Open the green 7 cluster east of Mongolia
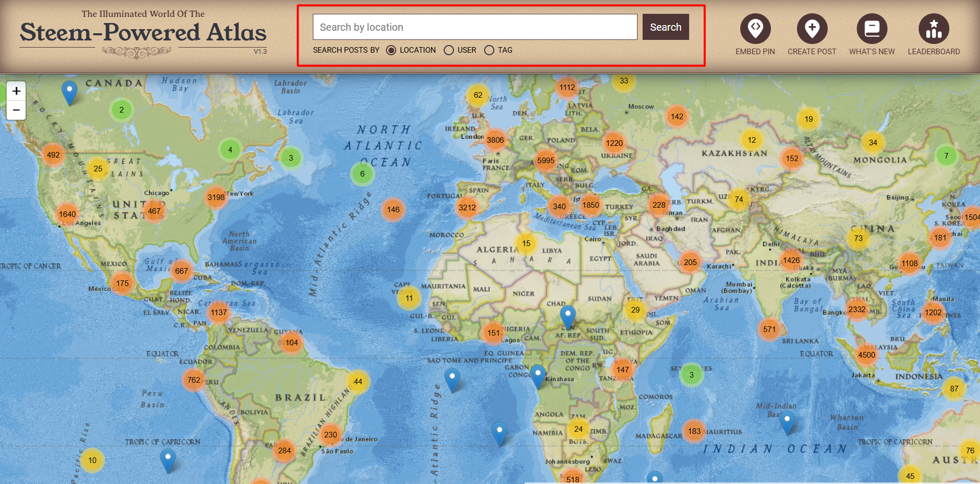This screenshot has height=484, width=980. [947, 156]
